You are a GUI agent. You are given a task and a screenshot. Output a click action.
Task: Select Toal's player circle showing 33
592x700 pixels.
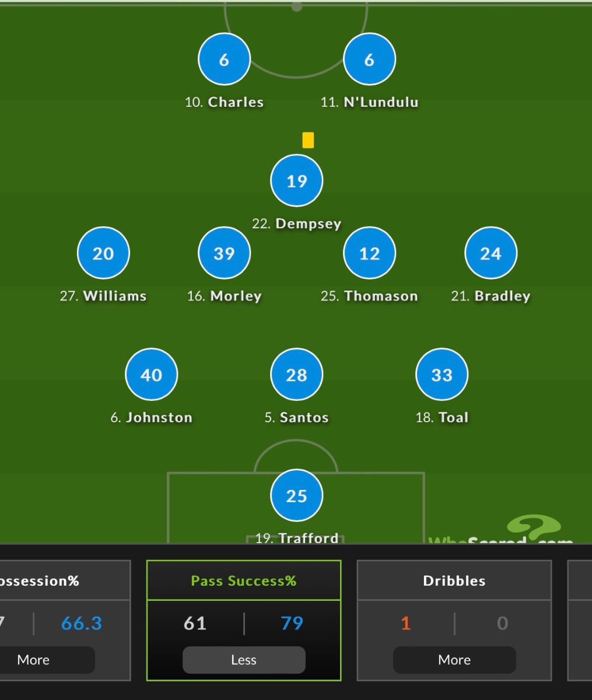pyautogui.click(x=442, y=374)
